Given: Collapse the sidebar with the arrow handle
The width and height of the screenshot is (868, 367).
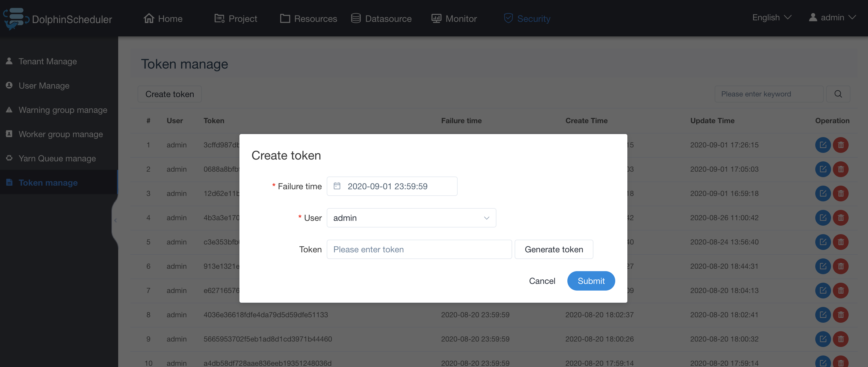Looking at the screenshot, I should click(115, 220).
